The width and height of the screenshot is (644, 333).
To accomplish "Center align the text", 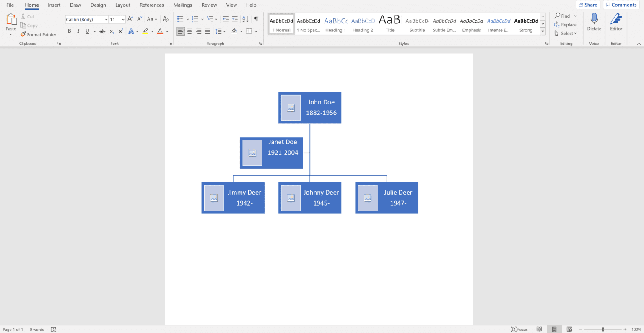I will click(x=190, y=31).
